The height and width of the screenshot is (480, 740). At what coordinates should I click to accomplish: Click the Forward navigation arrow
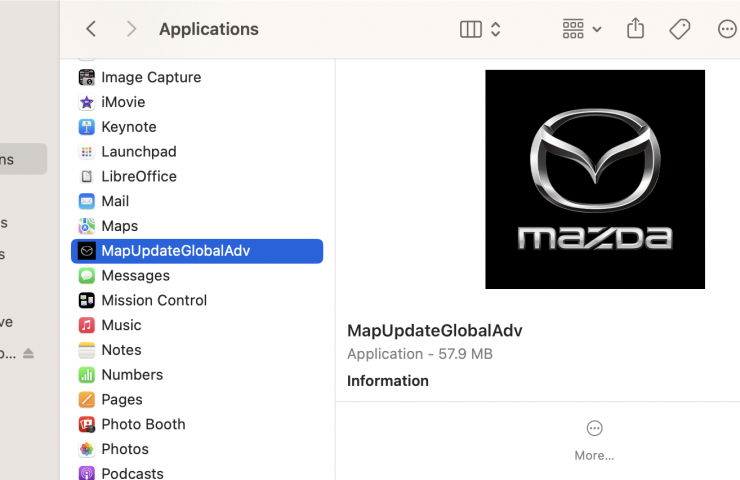click(131, 29)
